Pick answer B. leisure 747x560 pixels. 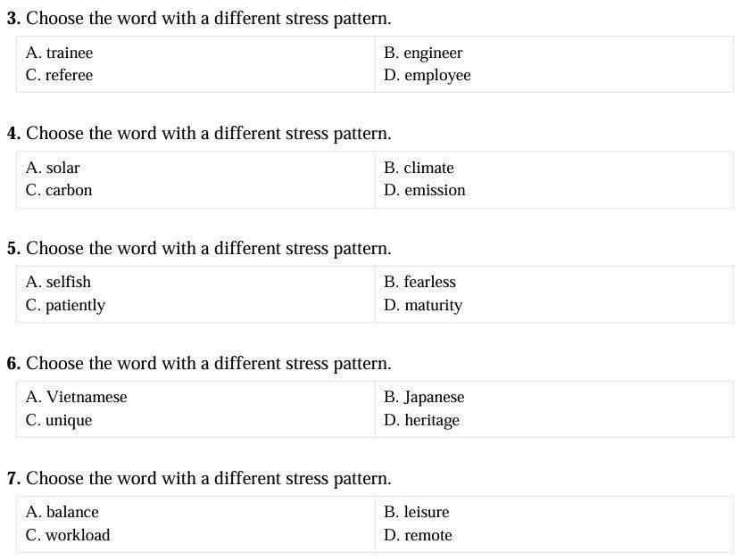click(417, 513)
